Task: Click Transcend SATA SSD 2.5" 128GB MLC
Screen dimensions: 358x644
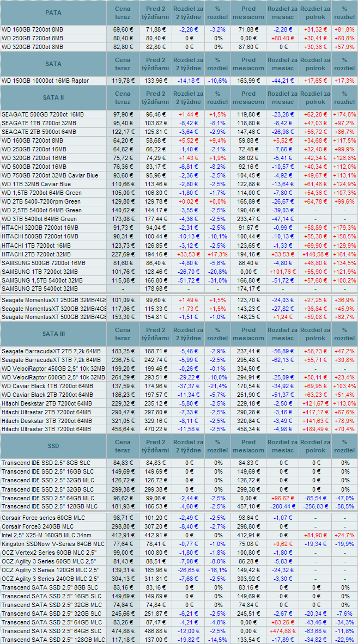Action: coord(53,640)
